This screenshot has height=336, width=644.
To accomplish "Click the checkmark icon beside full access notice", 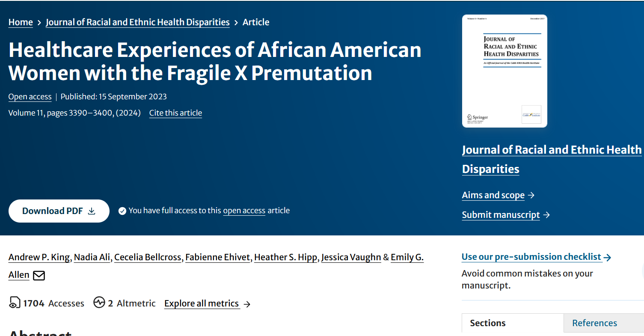I will [x=122, y=211].
